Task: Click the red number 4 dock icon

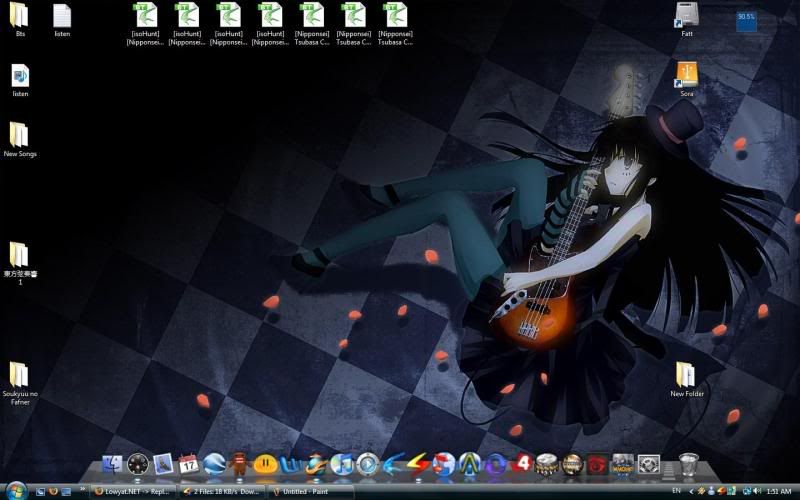Action: (x=521, y=464)
